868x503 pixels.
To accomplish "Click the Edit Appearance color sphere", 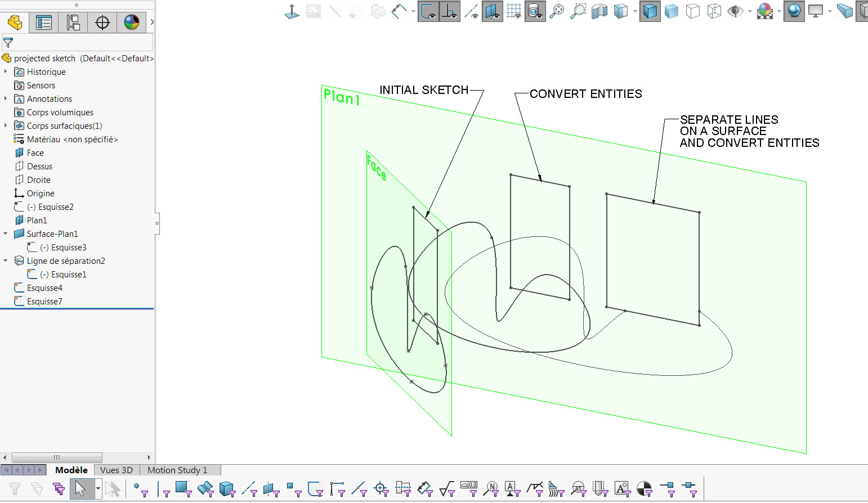I will 765,11.
